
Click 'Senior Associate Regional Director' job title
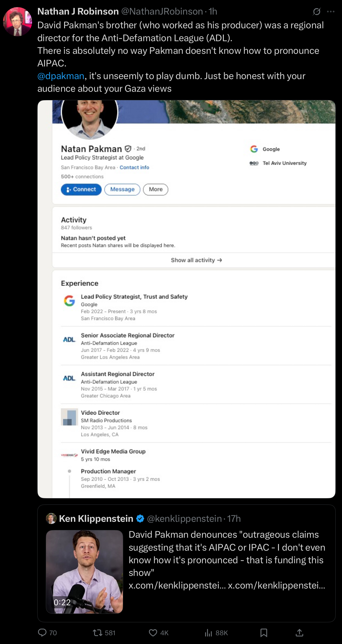click(128, 335)
